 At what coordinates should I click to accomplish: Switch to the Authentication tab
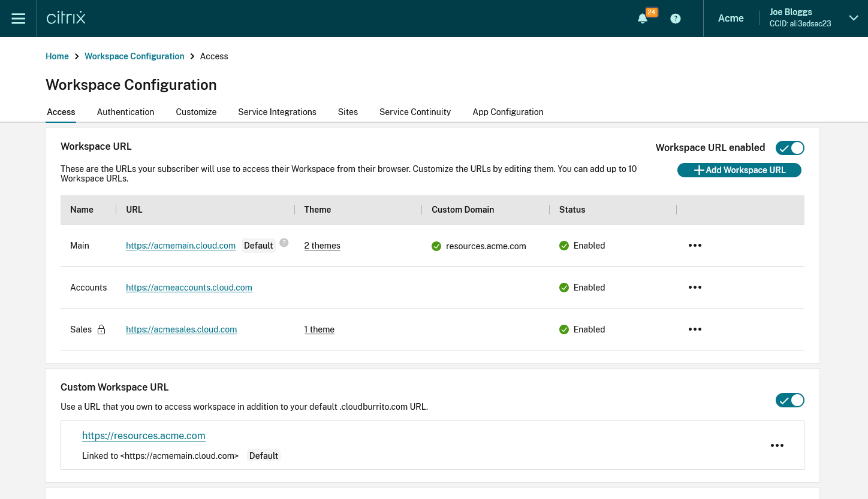[125, 112]
